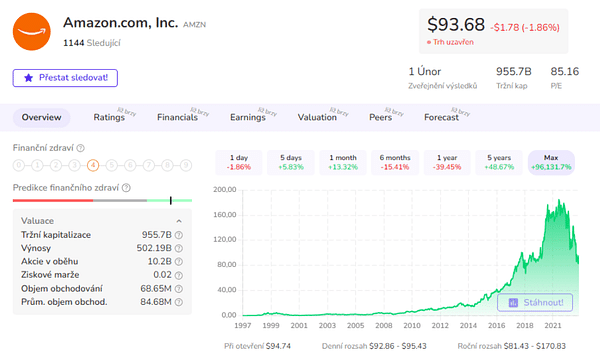Select financial health score circle 4

click(93, 165)
